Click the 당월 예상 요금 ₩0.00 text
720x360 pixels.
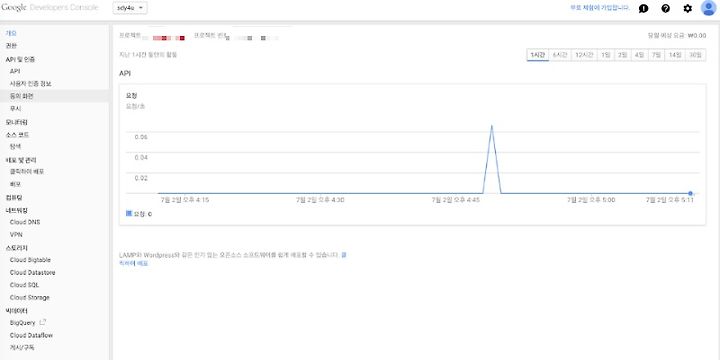tap(677, 35)
